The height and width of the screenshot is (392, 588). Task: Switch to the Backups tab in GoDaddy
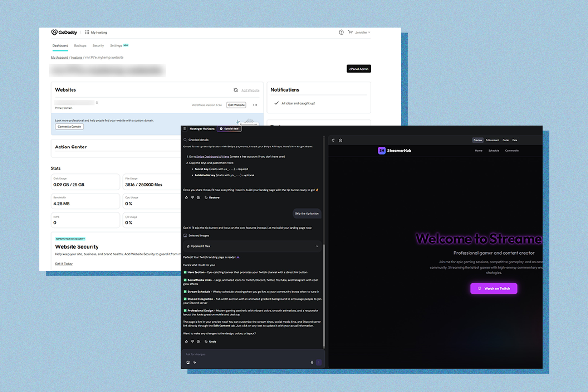(80, 46)
